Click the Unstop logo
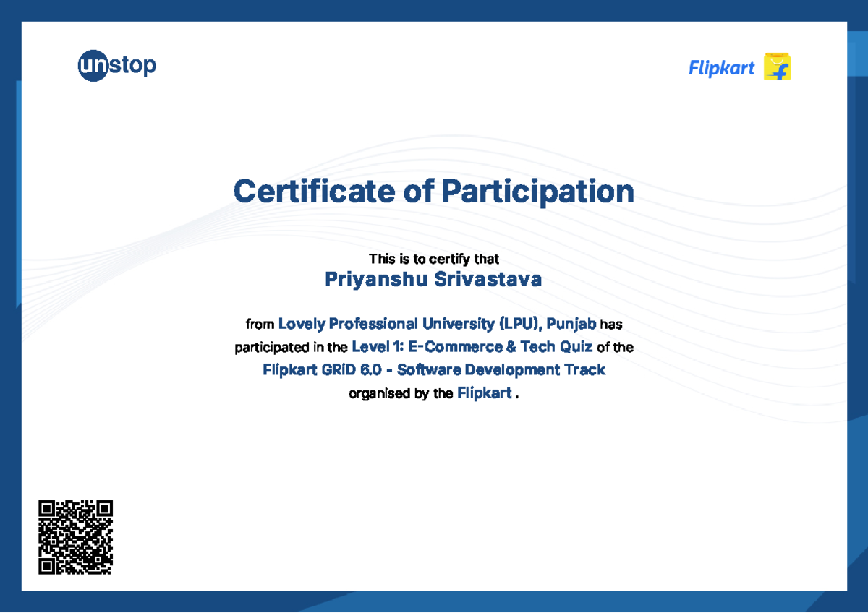 coord(116,67)
